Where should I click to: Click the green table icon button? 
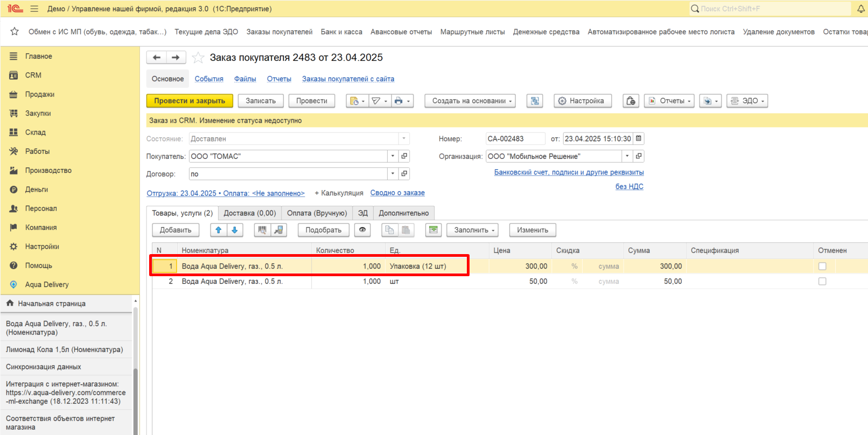[x=433, y=230]
